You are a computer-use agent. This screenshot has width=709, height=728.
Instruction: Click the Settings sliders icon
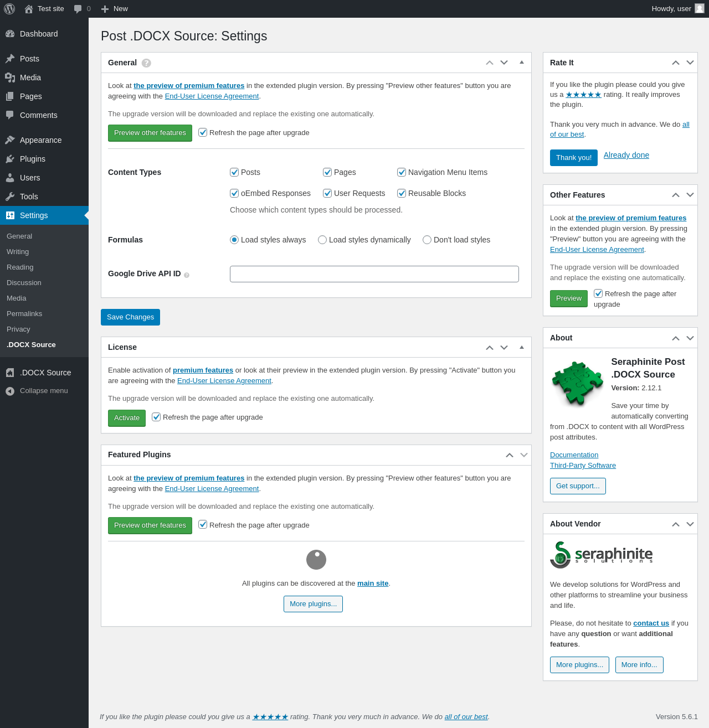[x=10, y=215]
